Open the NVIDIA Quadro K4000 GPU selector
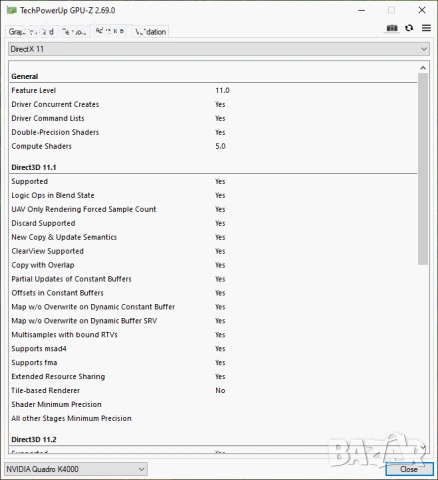 76,469
